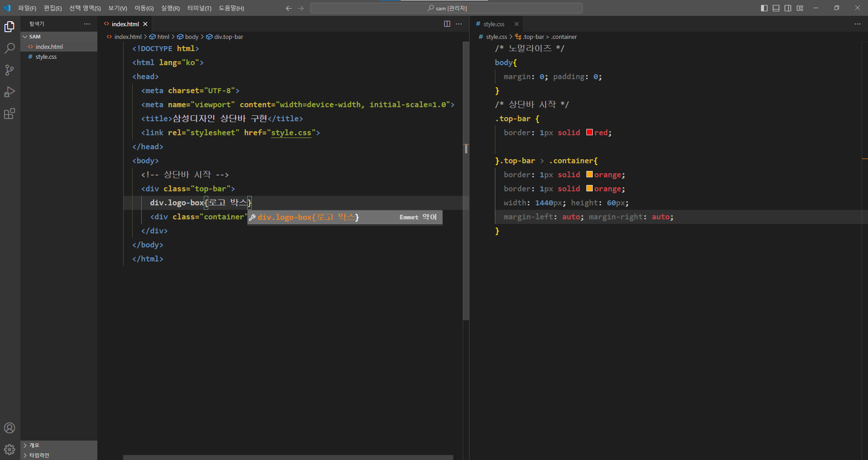The width and height of the screenshot is (868, 460).
Task: Split the index.html editor to the right
Action: pos(447,24)
